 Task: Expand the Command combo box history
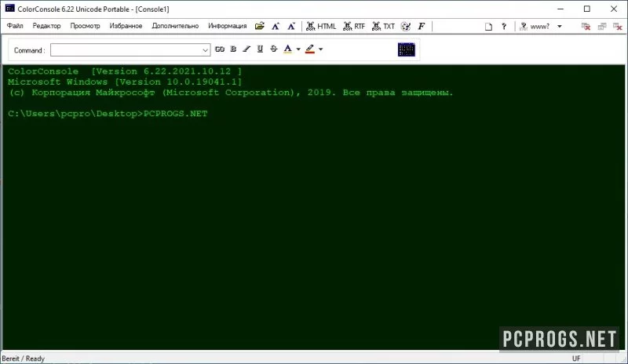[205, 50]
